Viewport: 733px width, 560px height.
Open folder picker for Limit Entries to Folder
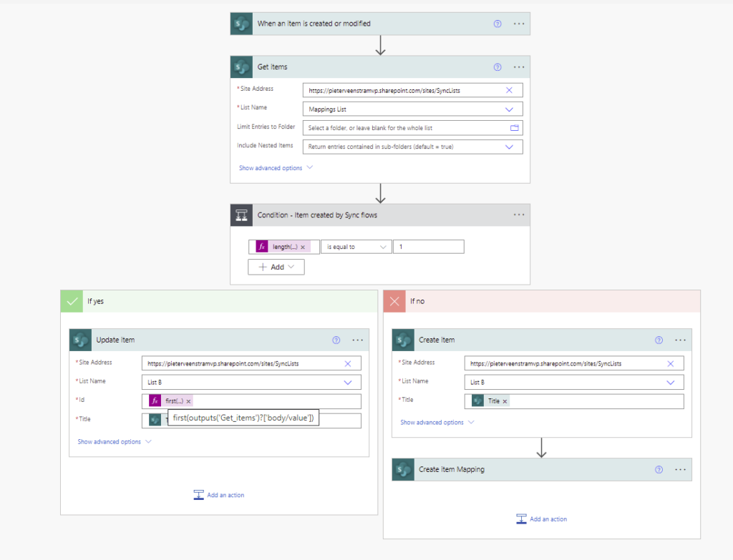pyautogui.click(x=514, y=127)
